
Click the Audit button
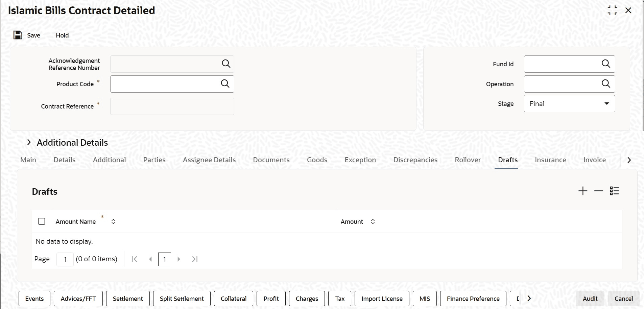[590, 299]
